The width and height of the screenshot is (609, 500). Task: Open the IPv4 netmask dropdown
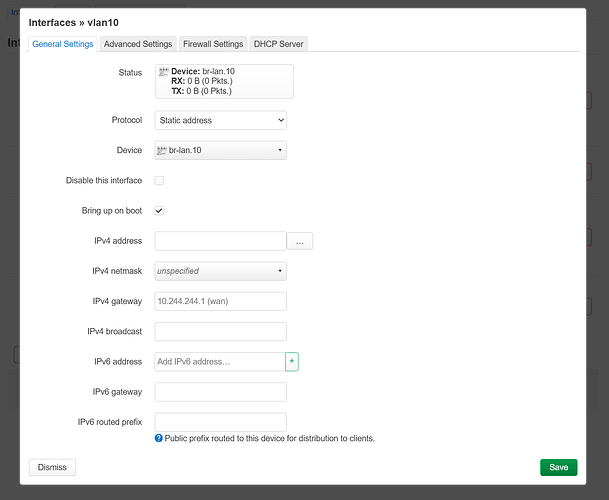click(x=220, y=271)
